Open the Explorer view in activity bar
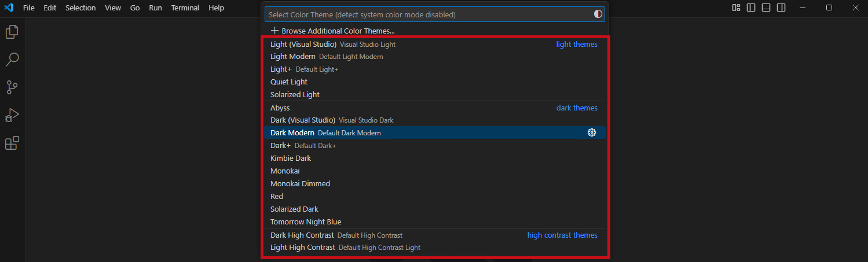Viewport: 868px width, 262px height. (x=12, y=32)
